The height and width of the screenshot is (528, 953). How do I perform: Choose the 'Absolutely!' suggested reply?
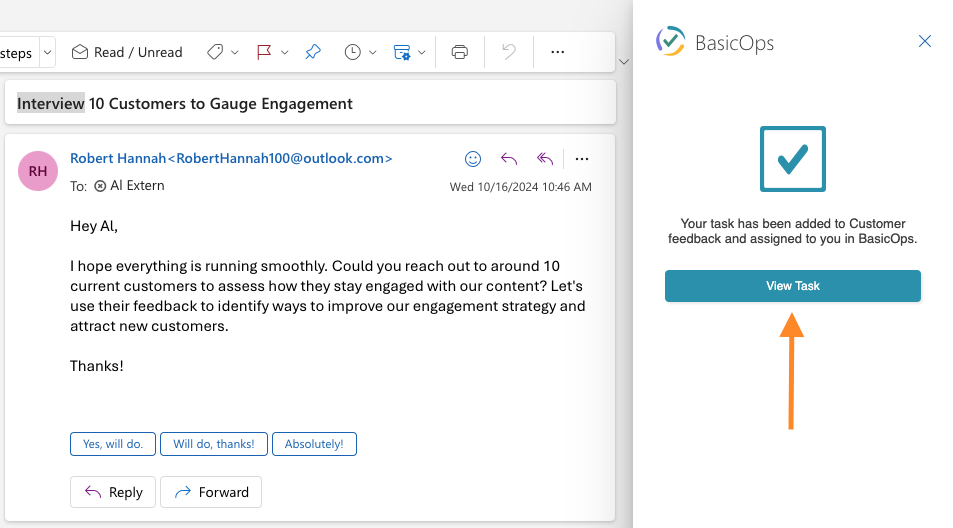(x=314, y=444)
